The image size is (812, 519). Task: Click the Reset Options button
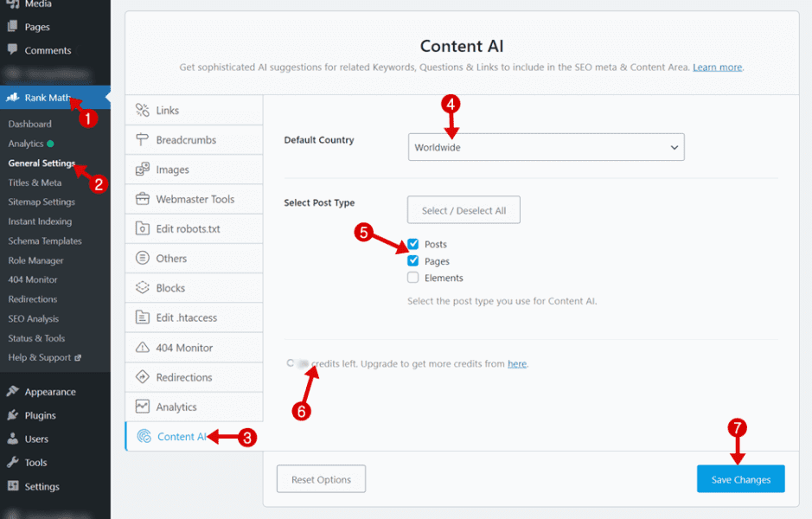point(321,479)
